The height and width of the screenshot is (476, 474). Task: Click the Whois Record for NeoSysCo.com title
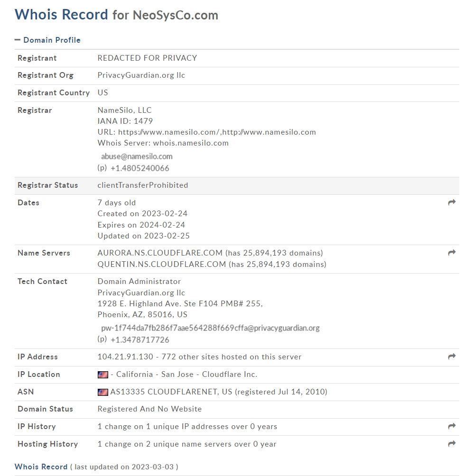116,15
